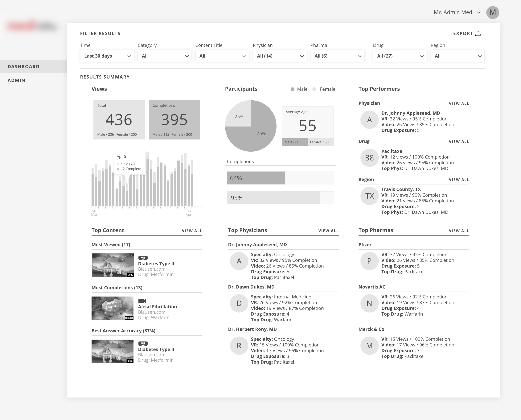Select Admin in the sidebar

coord(16,80)
